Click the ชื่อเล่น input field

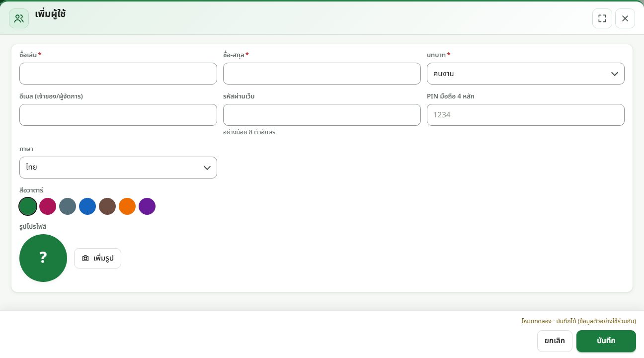(118, 74)
